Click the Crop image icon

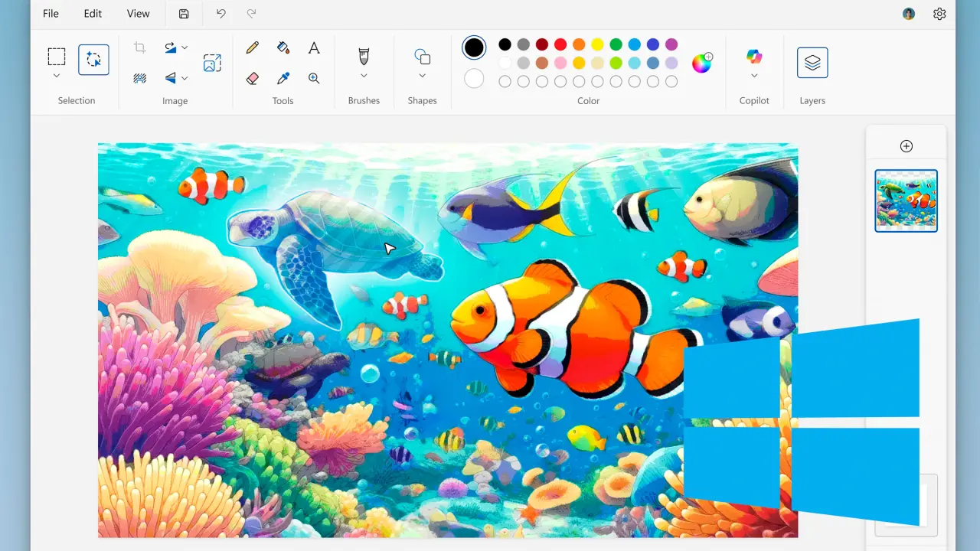click(139, 48)
